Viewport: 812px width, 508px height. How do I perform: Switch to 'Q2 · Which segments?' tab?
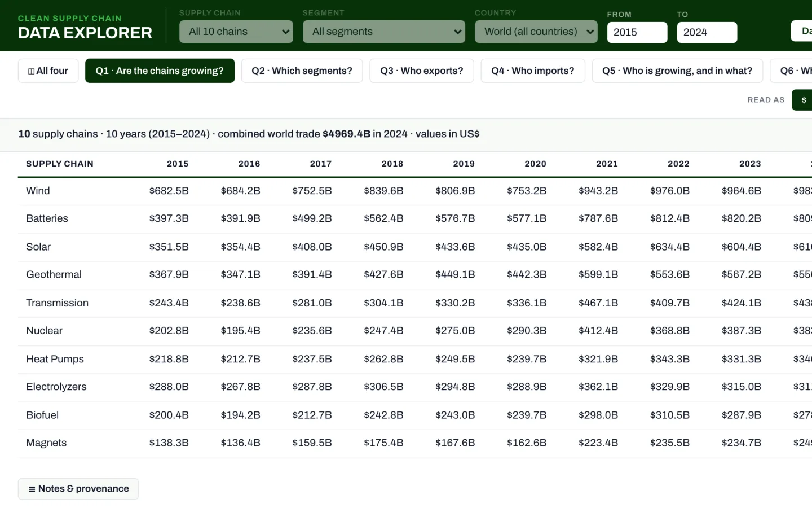(302, 71)
